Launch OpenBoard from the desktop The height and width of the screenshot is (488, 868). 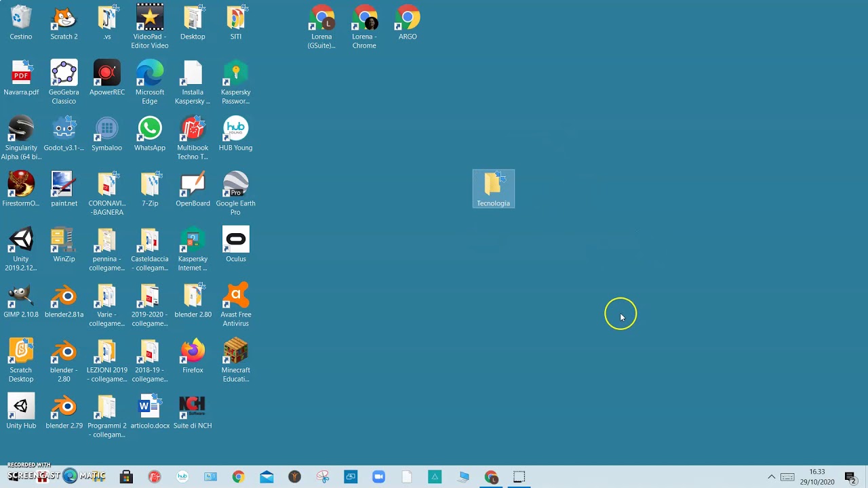click(x=193, y=190)
